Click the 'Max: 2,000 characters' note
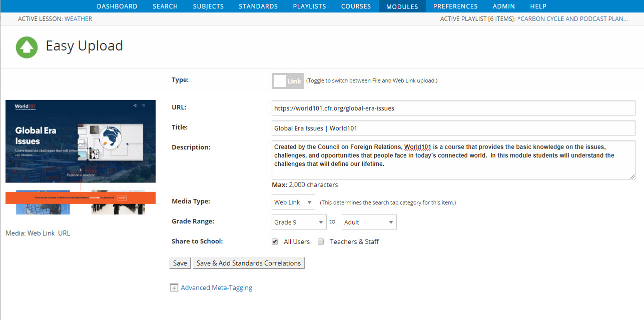This screenshot has height=320, width=644. click(305, 184)
